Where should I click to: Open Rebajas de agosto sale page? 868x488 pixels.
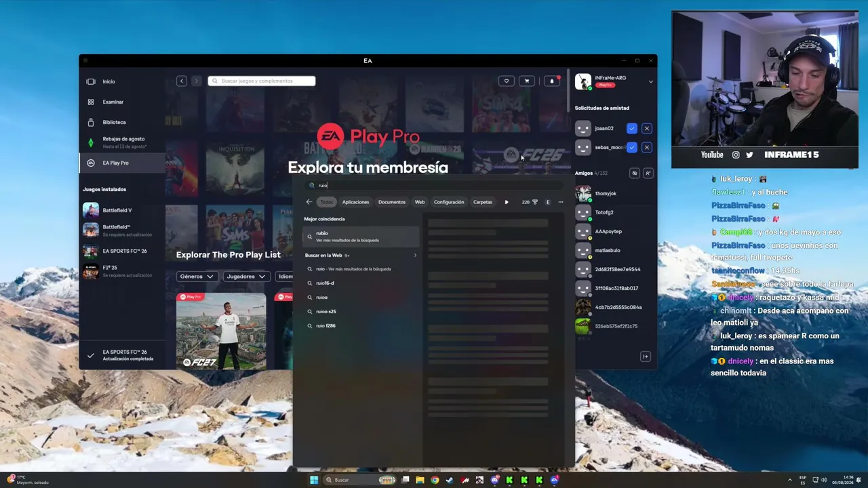122,142
